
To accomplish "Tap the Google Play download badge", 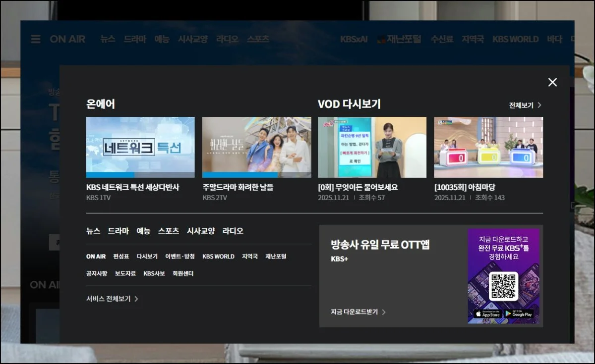I will click(519, 314).
